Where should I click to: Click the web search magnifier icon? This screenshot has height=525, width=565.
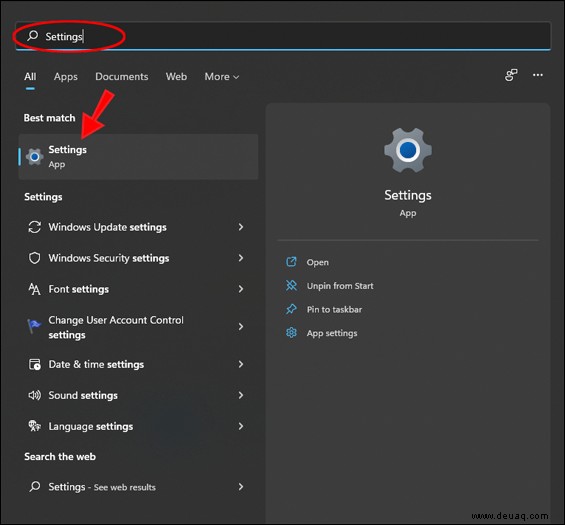pyautogui.click(x=35, y=486)
